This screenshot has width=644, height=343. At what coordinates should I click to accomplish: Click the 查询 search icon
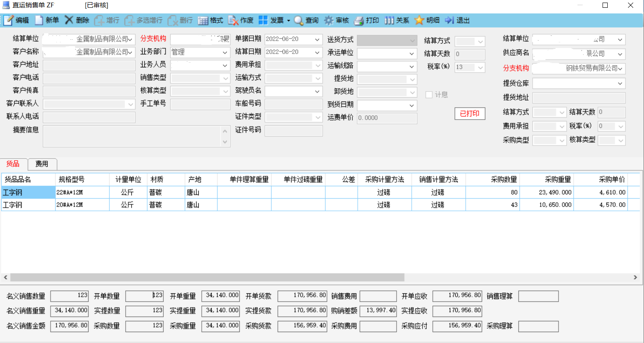[299, 20]
